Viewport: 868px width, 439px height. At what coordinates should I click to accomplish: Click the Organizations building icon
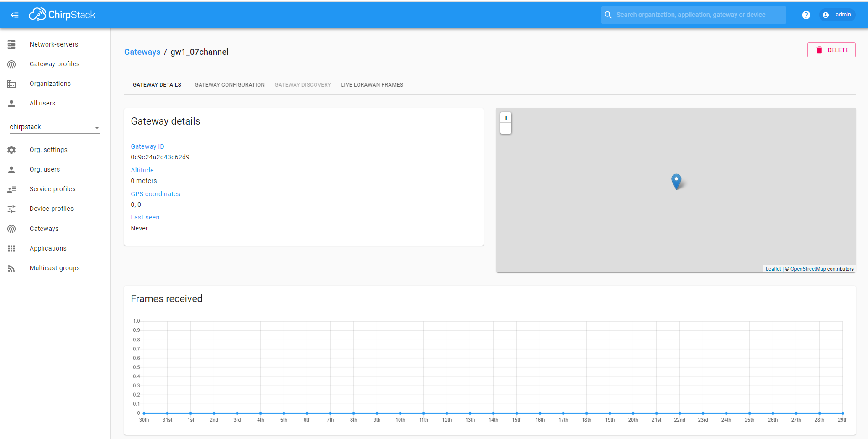click(x=11, y=84)
